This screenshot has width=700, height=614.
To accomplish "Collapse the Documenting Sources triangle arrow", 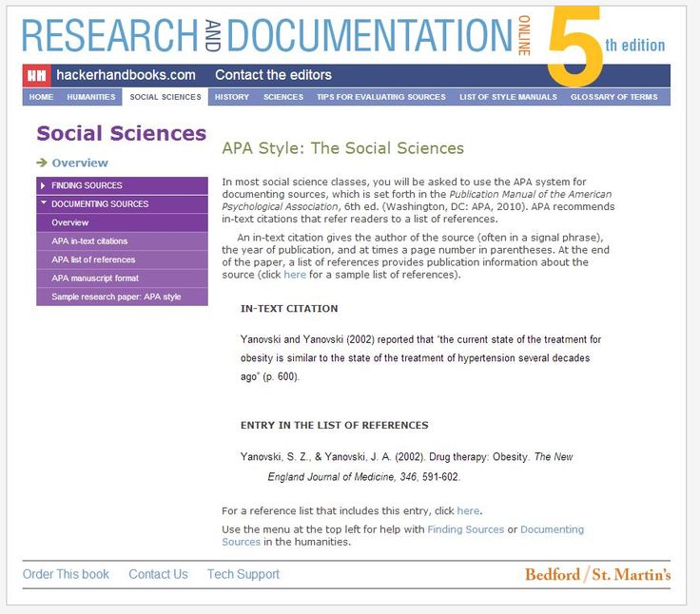I will [x=44, y=202].
